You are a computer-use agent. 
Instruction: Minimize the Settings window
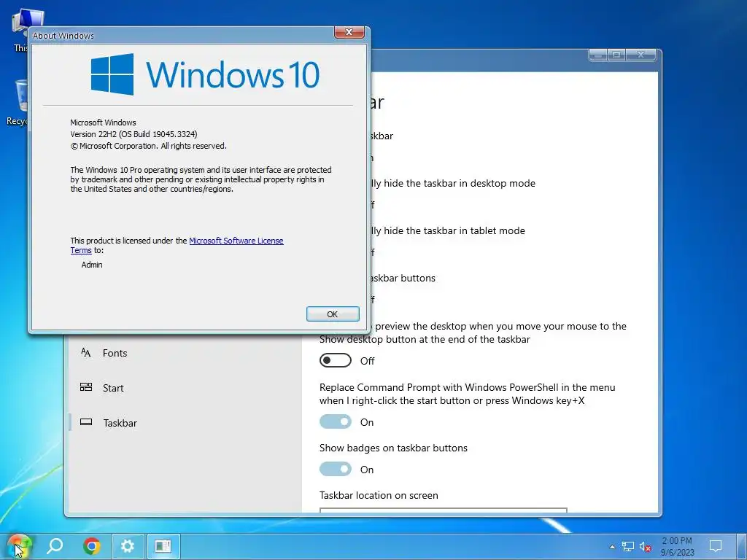pos(598,55)
